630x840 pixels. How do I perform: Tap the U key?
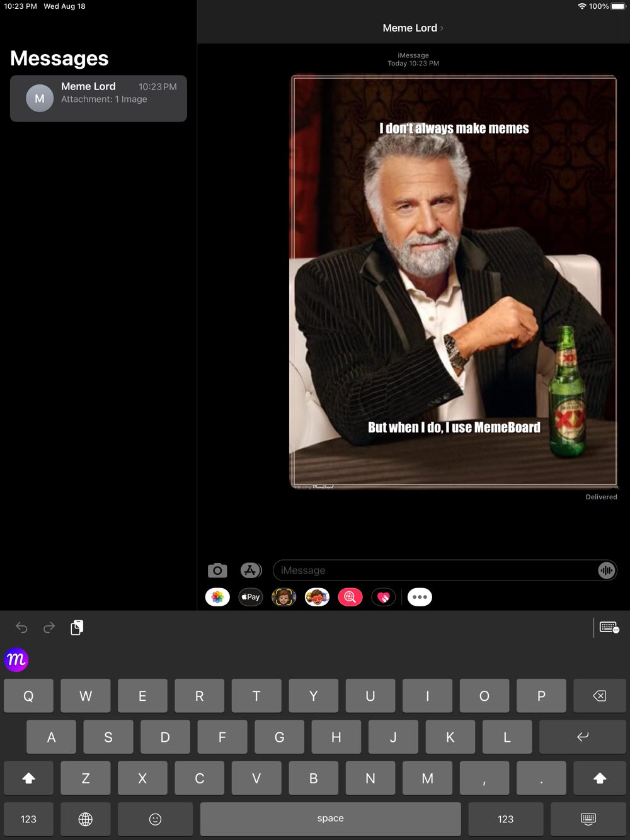pos(370,696)
